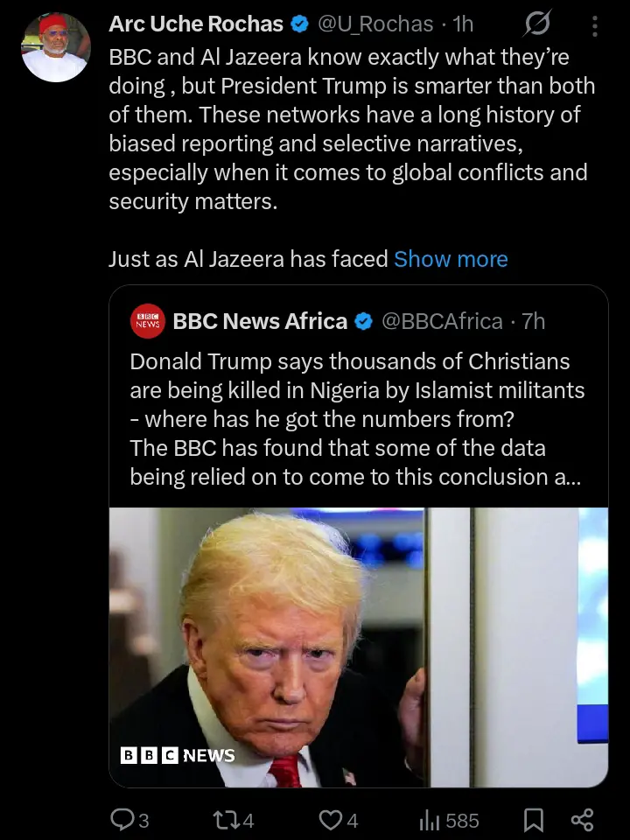Open Arc Uche Rochas profile picture
The height and width of the screenshot is (840, 630).
point(55,47)
